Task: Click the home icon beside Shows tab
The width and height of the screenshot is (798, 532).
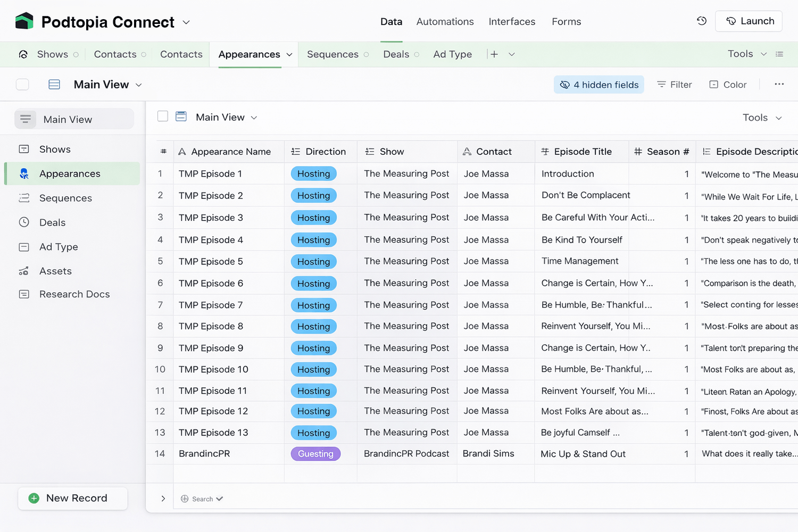Action: [23, 54]
